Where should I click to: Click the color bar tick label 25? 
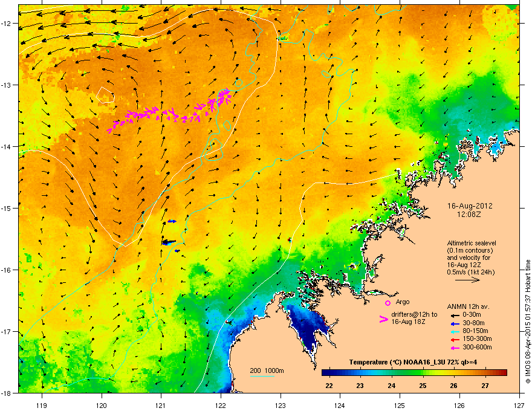[423, 386]
